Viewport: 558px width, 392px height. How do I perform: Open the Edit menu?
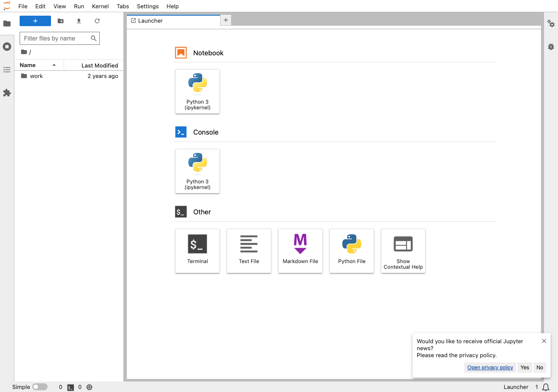40,6
